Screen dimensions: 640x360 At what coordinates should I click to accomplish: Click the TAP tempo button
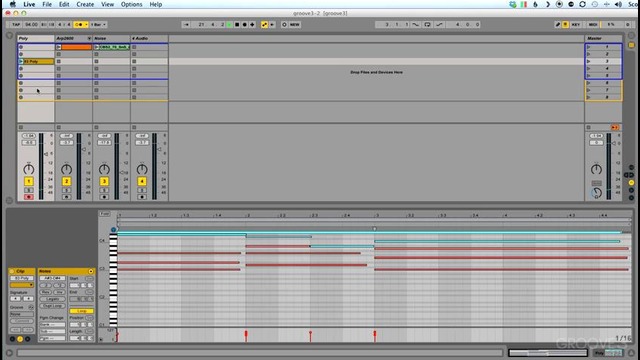coord(16,24)
